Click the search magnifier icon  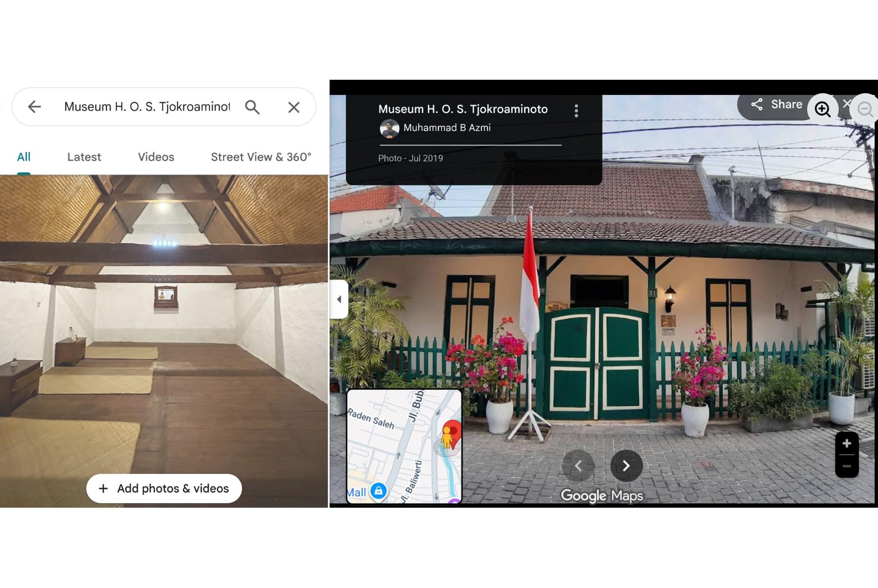pyautogui.click(x=252, y=107)
